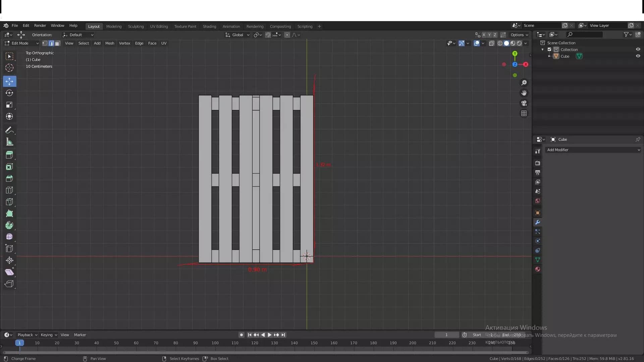644x362 pixels.
Task: Click the auto keying record button
Action: tap(241, 335)
